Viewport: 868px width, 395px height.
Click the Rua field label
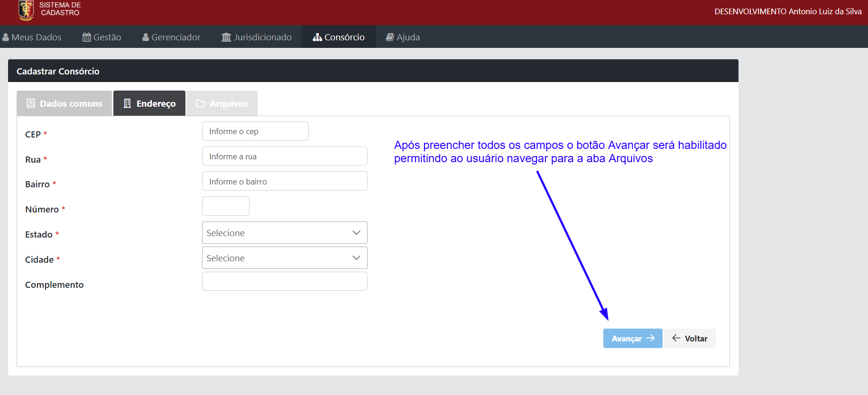[x=33, y=159]
